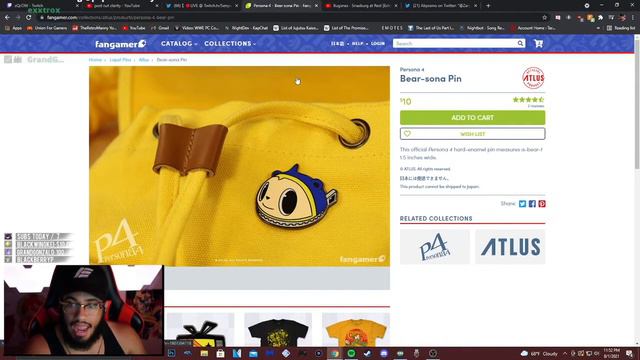Screen dimensions: 640x360
Task: Open Discord from the taskbar
Action: pyautogui.click(x=384, y=353)
